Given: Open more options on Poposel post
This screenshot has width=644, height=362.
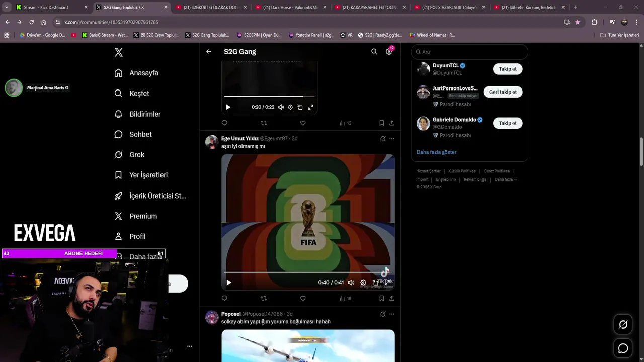Looking at the screenshot, I should [x=392, y=314].
